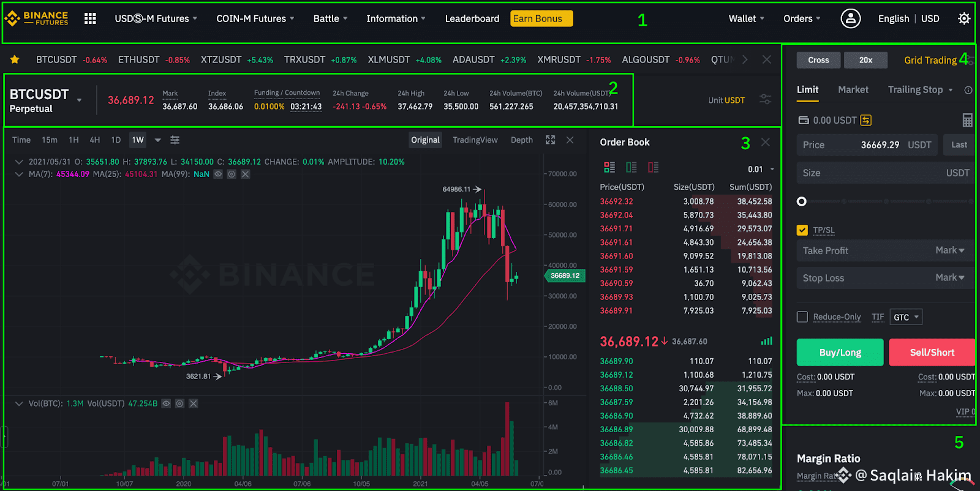
Task: Show only asks in order book
Action: pyautogui.click(x=654, y=167)
